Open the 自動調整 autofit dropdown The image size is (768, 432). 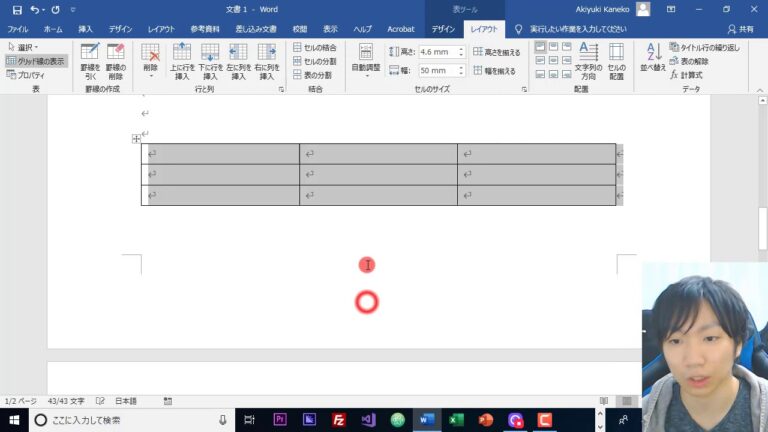pos(366,62)
